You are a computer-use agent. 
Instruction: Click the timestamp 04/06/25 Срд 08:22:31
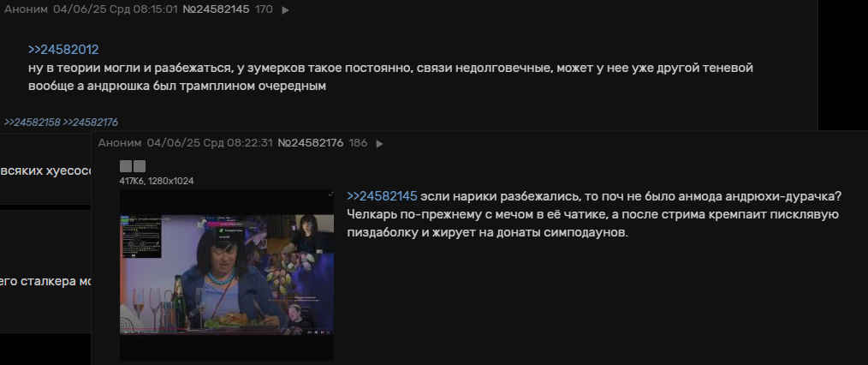210,143
